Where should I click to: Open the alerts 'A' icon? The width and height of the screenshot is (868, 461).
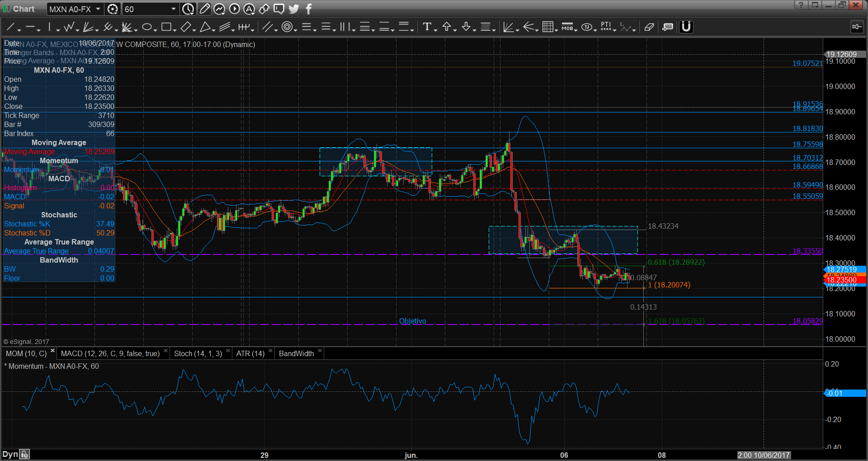(x=249, y=9)
